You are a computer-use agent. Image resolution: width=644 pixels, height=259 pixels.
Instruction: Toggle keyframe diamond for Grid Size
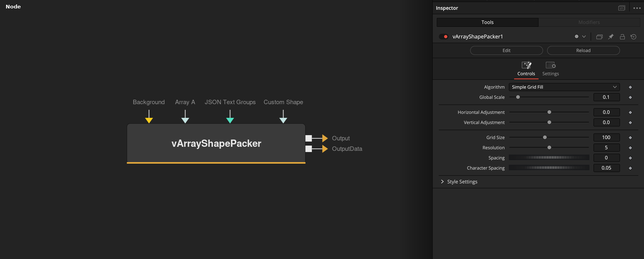(x=630, y=138)
